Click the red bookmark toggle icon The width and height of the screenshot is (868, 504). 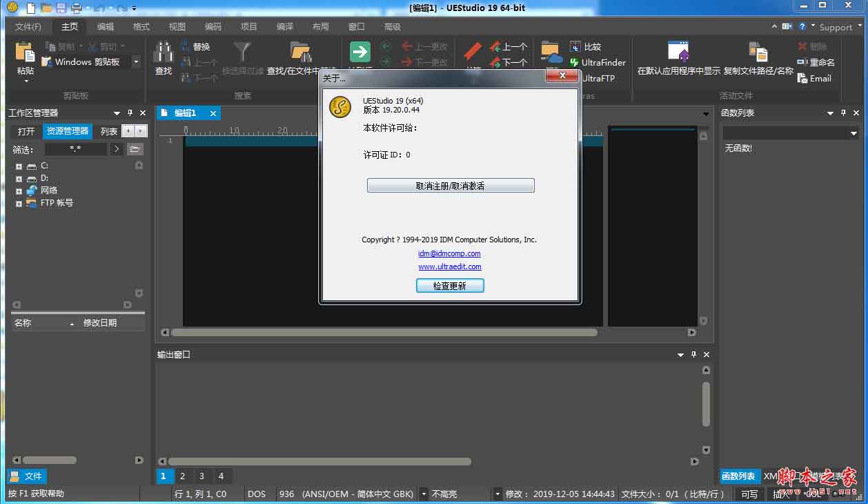click(473, 52)
